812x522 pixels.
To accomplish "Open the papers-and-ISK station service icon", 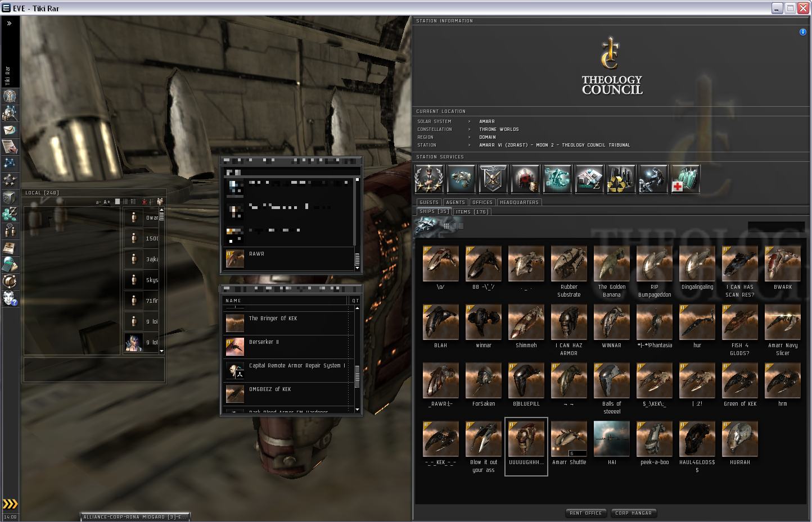I will [589, 179].
